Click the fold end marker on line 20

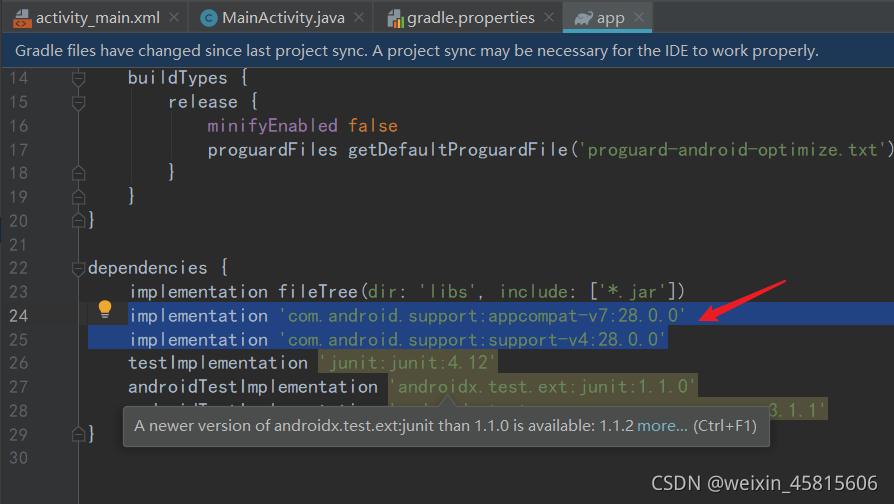pyautogui.click(x=79, y=220)
